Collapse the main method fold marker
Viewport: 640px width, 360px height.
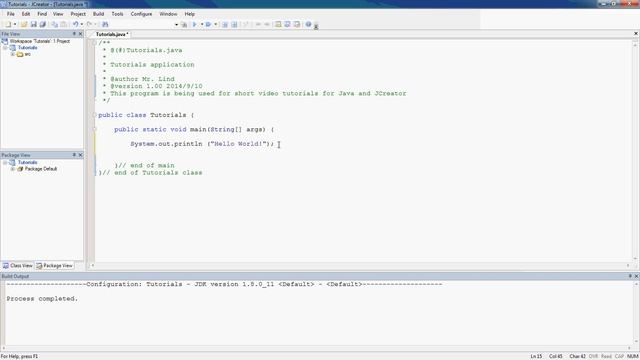pyautogui.click(x=94, y=129)
